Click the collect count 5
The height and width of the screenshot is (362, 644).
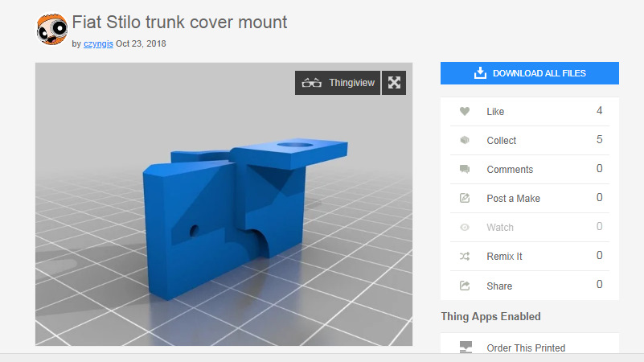point(599,140)
